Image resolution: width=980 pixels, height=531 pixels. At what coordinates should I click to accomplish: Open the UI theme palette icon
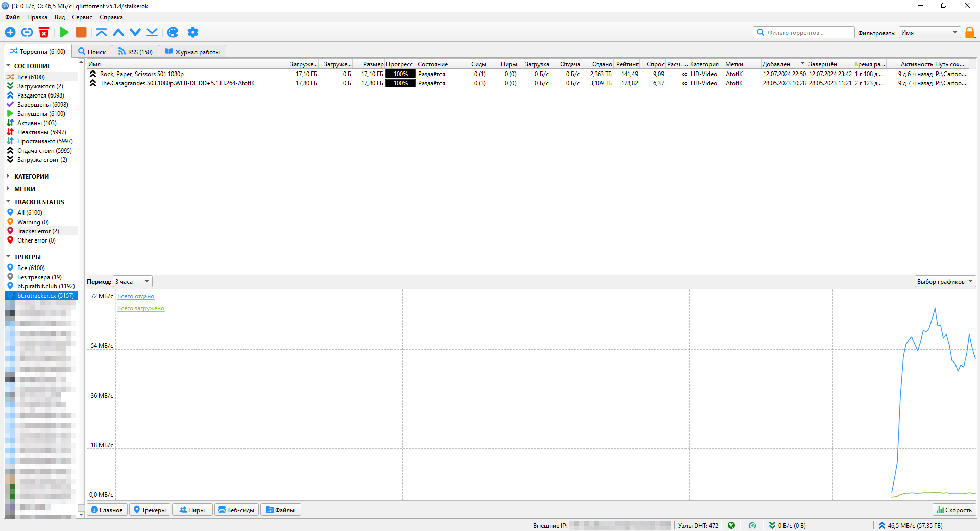tap(173, 32)
